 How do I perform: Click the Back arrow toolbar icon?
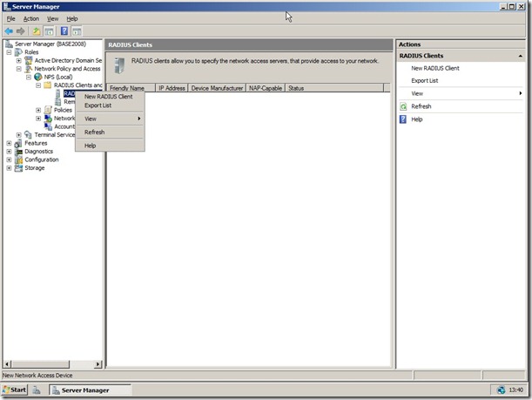(9, 31)
